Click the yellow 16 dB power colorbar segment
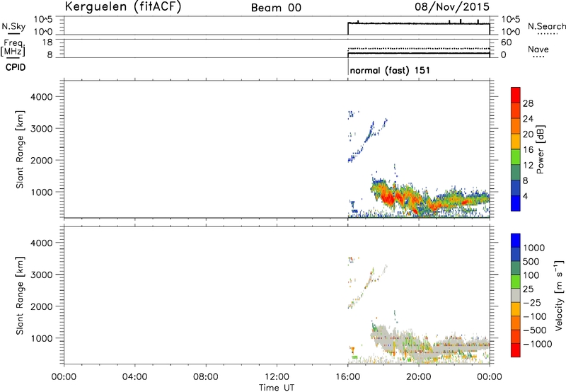The image size is (566, 392). (x=516, y=141)
